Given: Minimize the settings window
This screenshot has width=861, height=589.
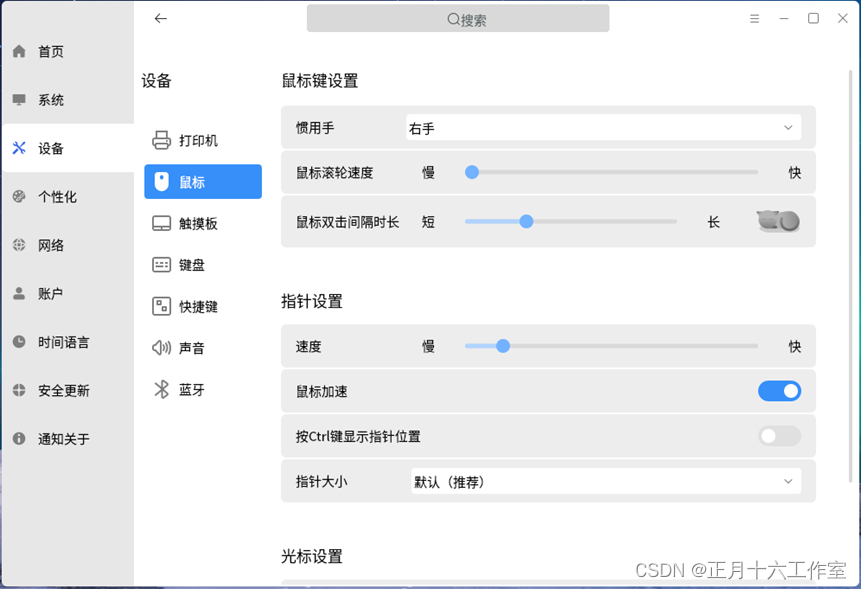Looking at the screenshot, I should click(784, 19).
